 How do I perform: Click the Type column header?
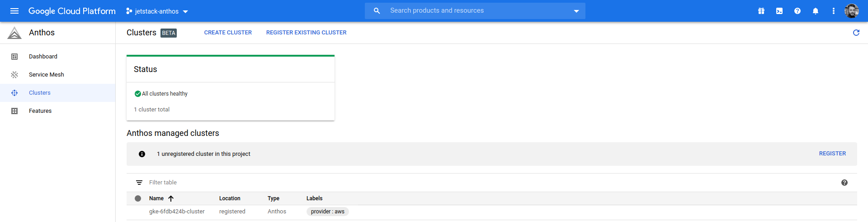(x=274, y=198)
